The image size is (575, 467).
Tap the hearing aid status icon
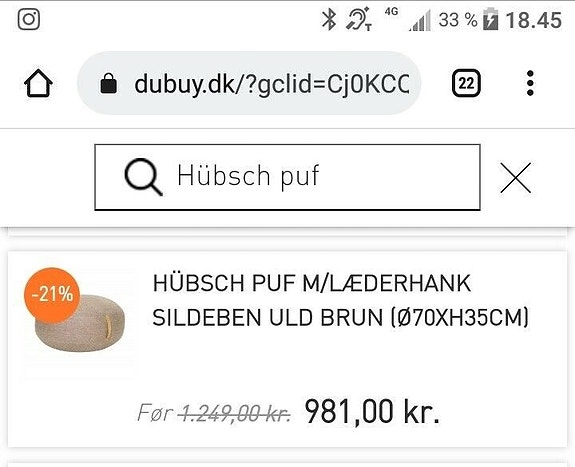[359, 20]
